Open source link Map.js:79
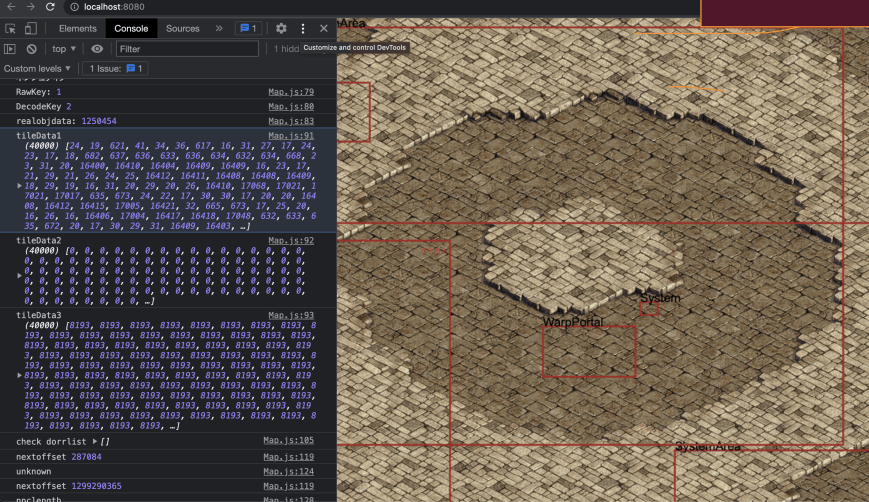Viewport: 869px width, 502px height. tap(291, 92)
